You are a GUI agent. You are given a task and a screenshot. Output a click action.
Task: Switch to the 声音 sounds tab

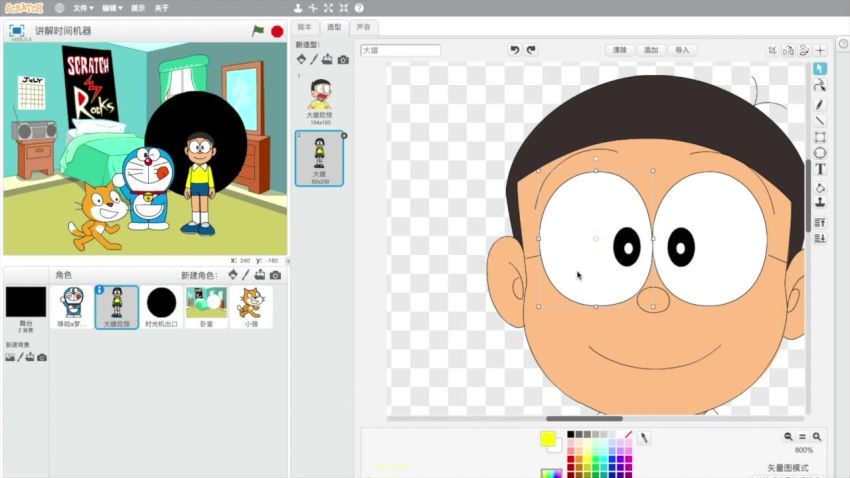click(363, 27)
